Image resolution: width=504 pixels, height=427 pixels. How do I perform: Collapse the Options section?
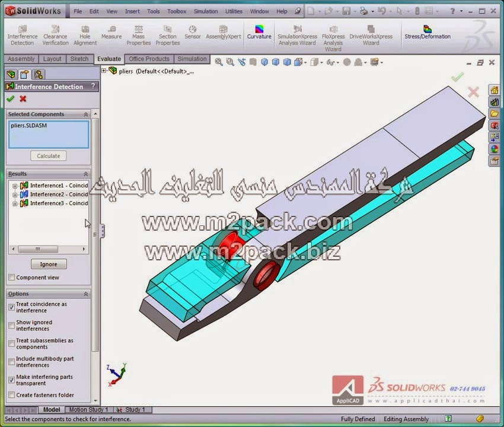coord(86,294)
